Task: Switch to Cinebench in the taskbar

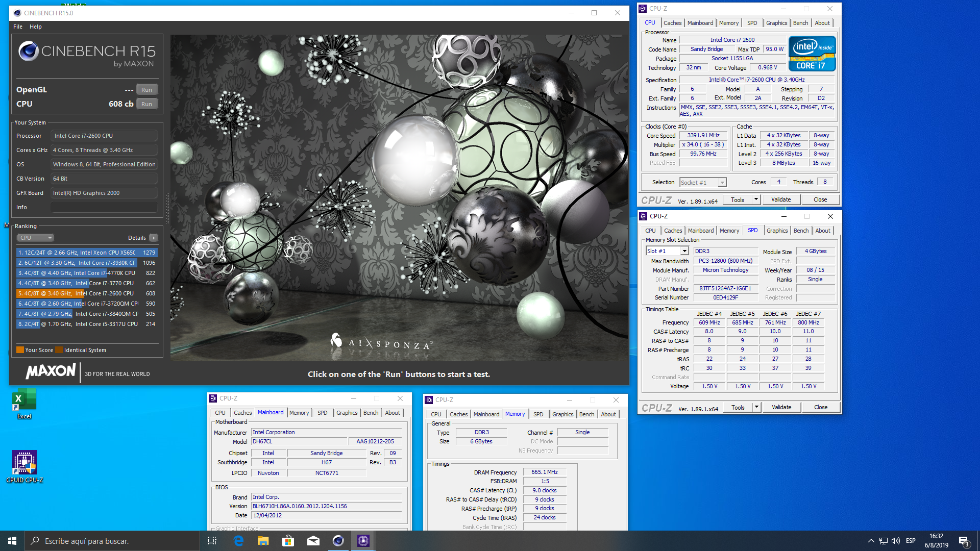Action: coord(338,541)
